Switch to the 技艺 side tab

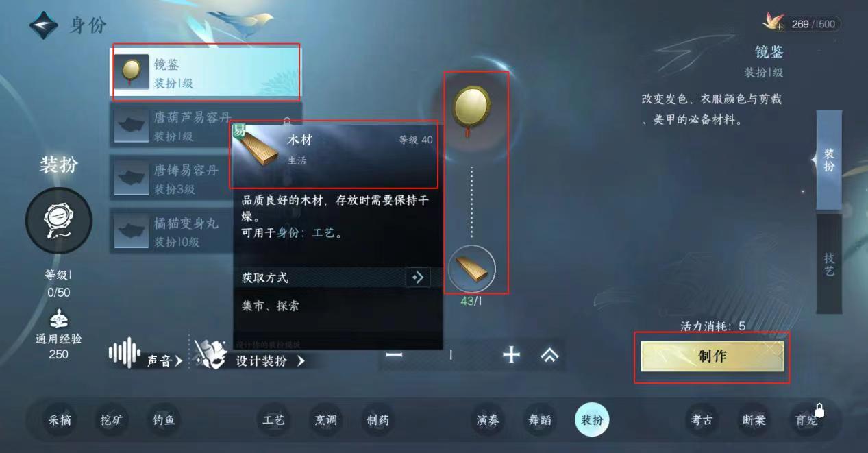point(829,264)
